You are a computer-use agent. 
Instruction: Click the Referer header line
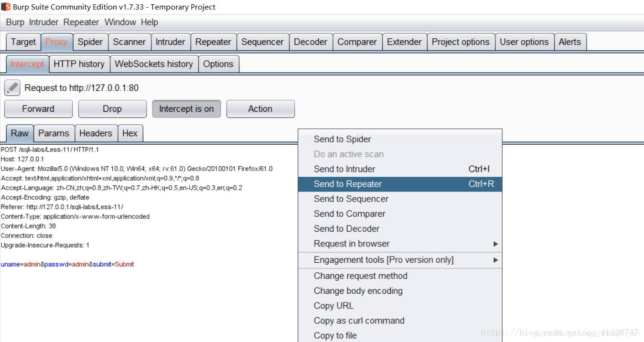pyautogui.click(x=62, y=207)
